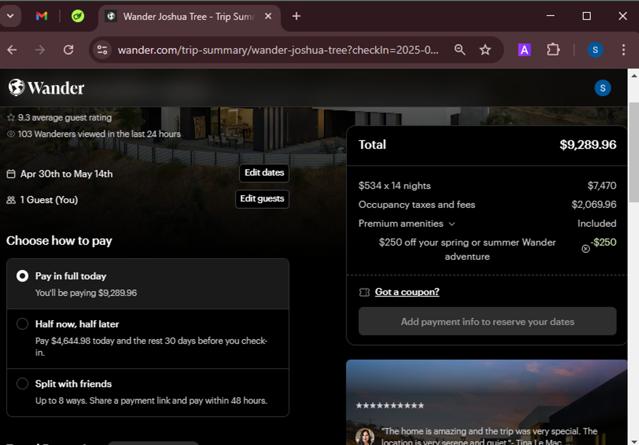Click Add payment info to reserve

487,322
